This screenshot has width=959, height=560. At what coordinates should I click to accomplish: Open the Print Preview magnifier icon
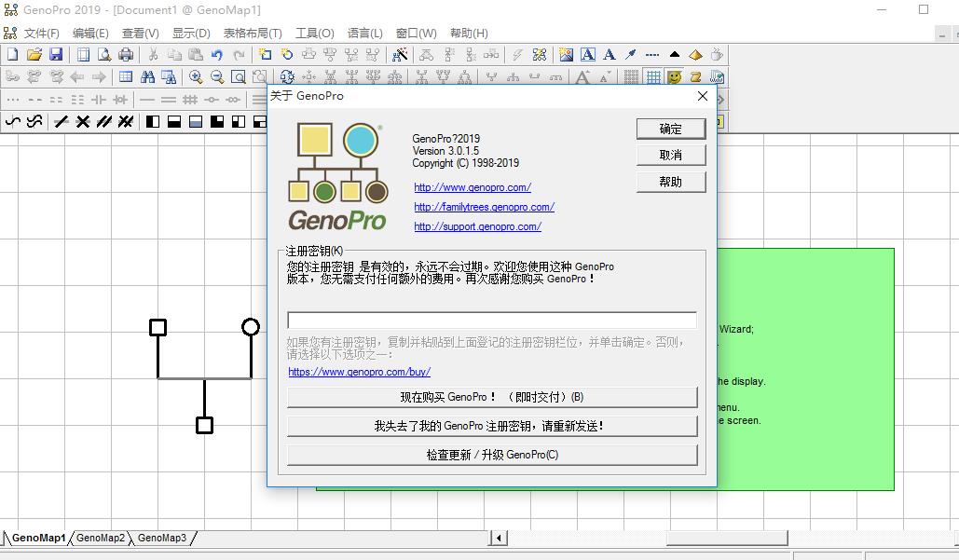pyautogui.click(x=104, y=55)
